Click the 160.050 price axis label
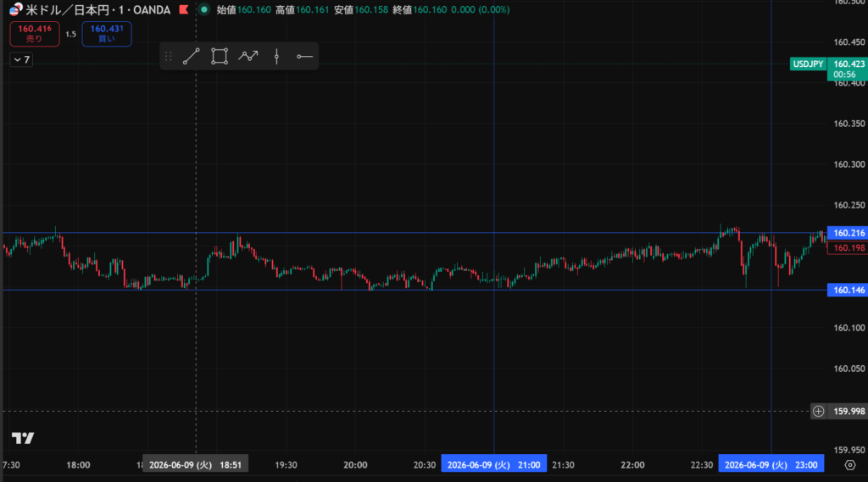The width and height of the screenshot is (868, 482). (849, 368)
